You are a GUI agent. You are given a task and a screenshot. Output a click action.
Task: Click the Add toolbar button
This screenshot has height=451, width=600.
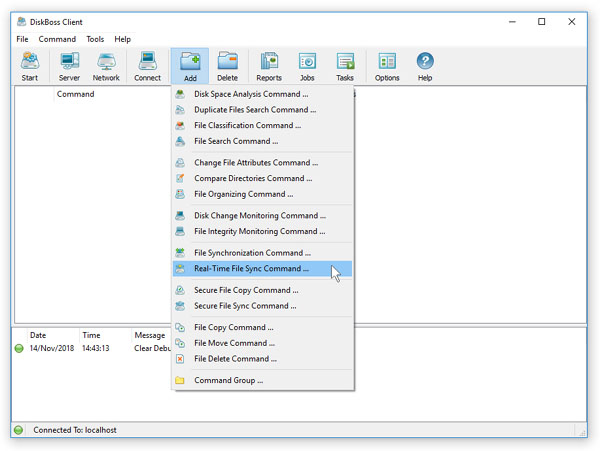click(190, 66)
